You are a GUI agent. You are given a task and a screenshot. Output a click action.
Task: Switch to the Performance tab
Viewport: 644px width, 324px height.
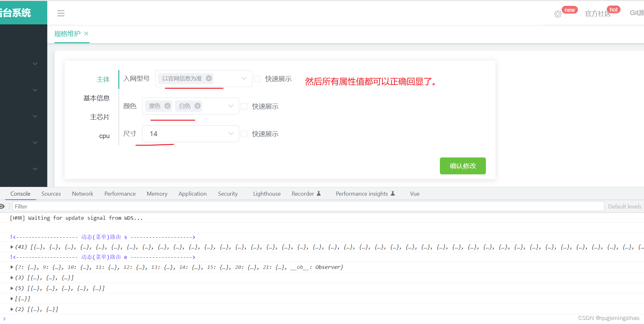click(x=120, y=193)
